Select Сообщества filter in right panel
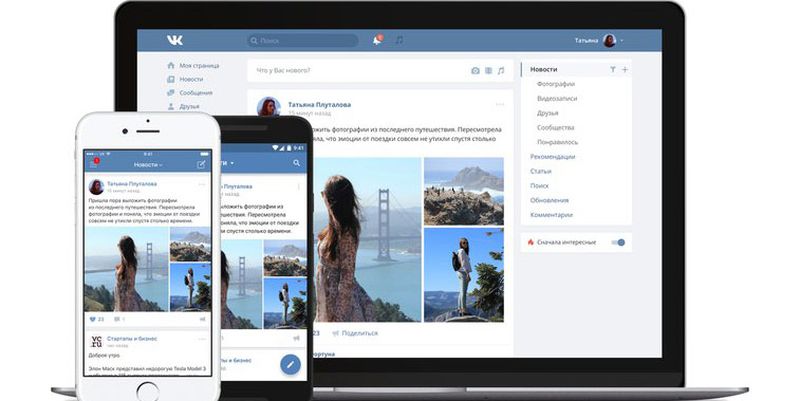 pyautogui.click(x=555, y=128)
